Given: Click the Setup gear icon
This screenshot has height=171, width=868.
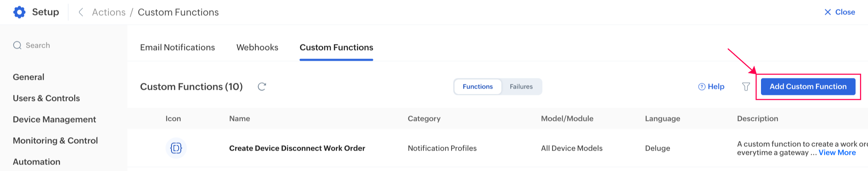Looking at the screenshot, I should 19,12.
